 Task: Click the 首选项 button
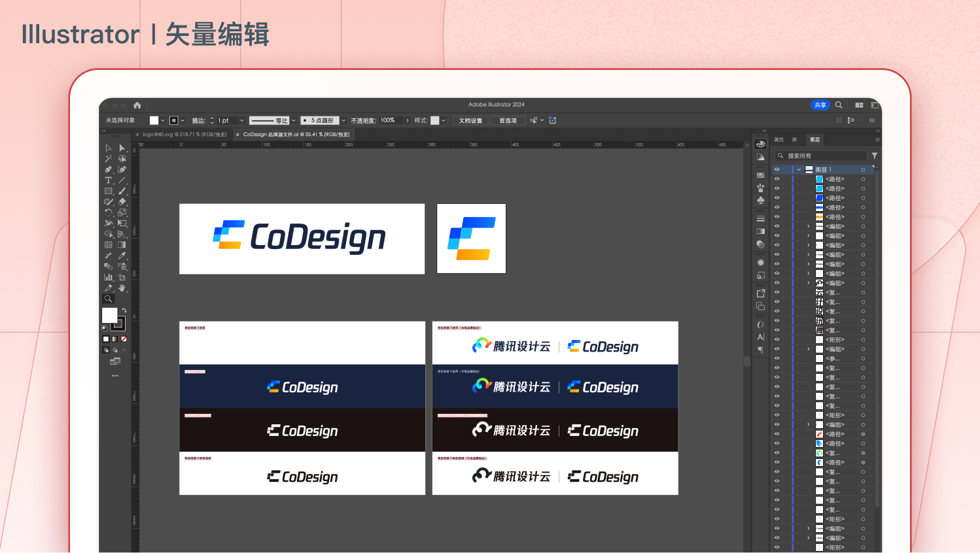(x=508, y=120)
